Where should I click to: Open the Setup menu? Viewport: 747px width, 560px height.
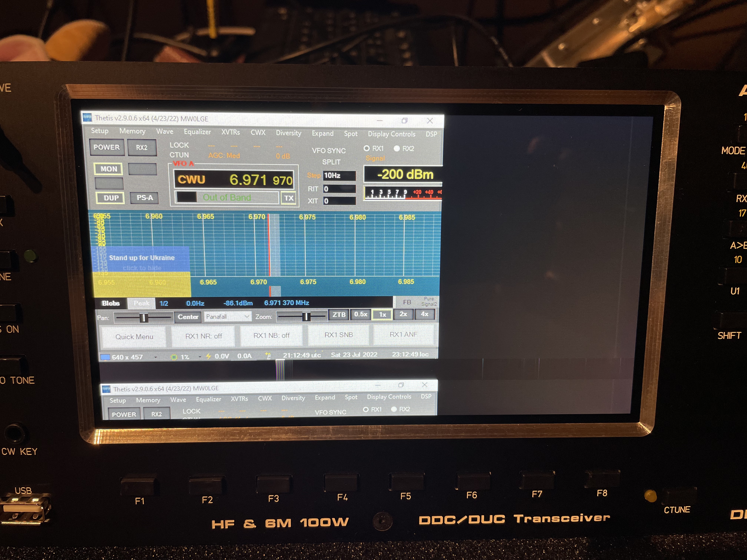pos(100,131)
